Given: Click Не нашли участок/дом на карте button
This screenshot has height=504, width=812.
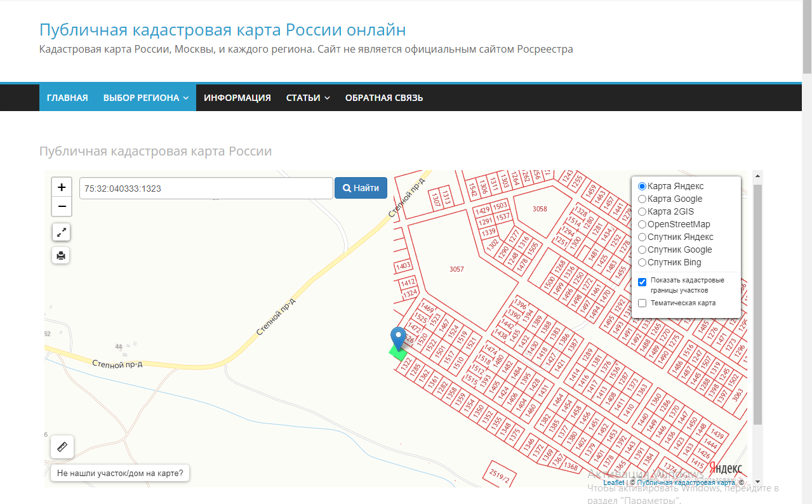Looking at the screenshot, I should (120, 473).
